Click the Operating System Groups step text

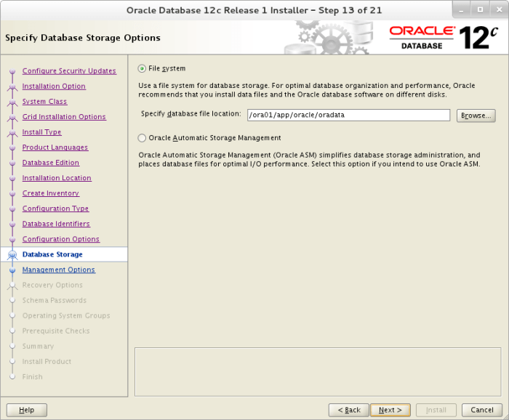point(66,315)
